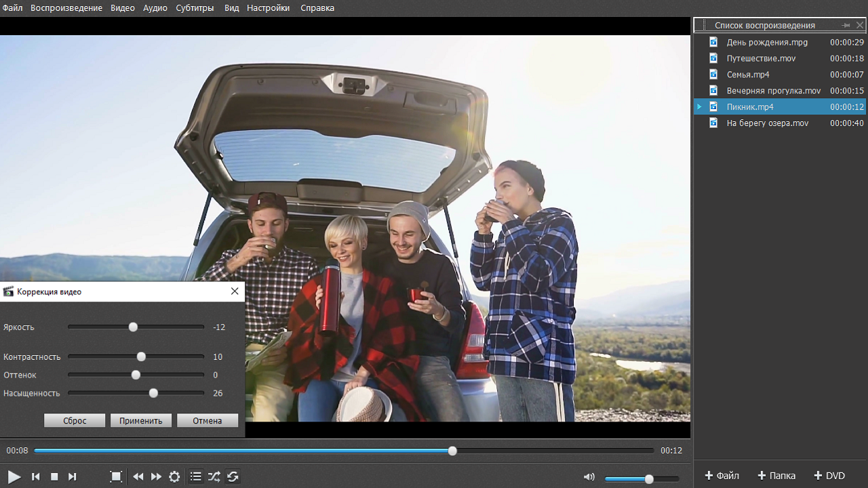Toggle repeat playback
Image resolution: width=868 pixels, height=488 pixels.
pyautogui.click(x=233, y=477)
